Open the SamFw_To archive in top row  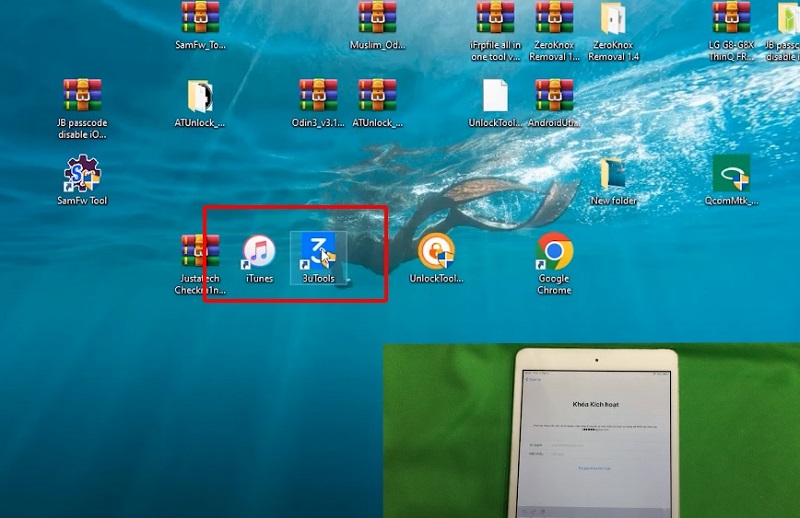click(x=200, y=18)
